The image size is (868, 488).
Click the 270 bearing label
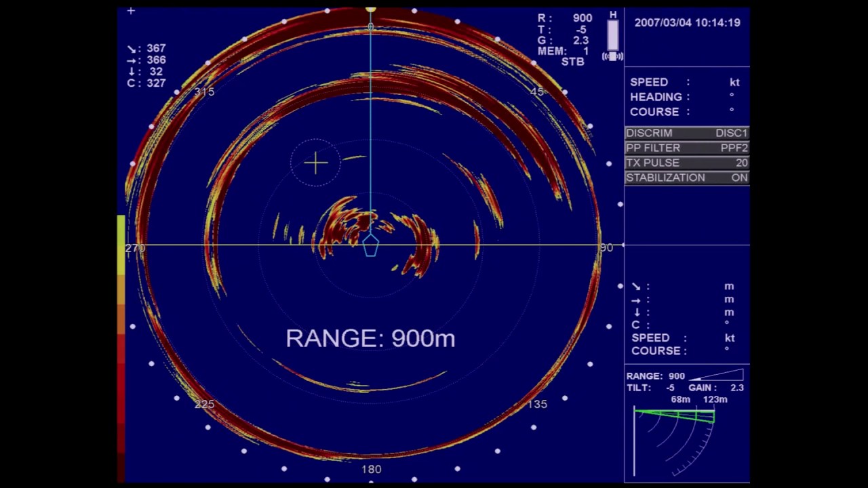[135, 248]
